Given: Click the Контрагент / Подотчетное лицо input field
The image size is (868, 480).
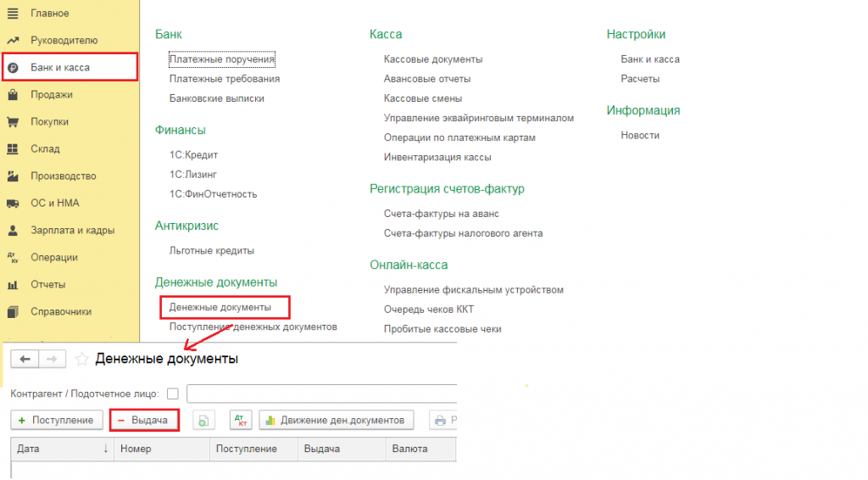Looking at the screenshot, I should tap(322, 393).
